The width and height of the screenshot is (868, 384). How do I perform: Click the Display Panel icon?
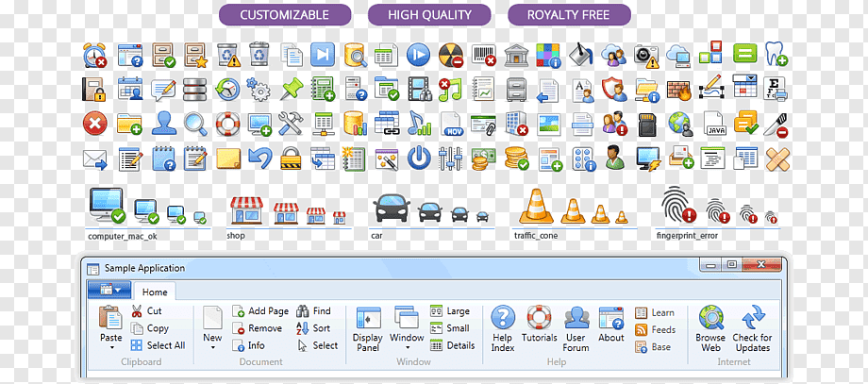tap(368, 318)
